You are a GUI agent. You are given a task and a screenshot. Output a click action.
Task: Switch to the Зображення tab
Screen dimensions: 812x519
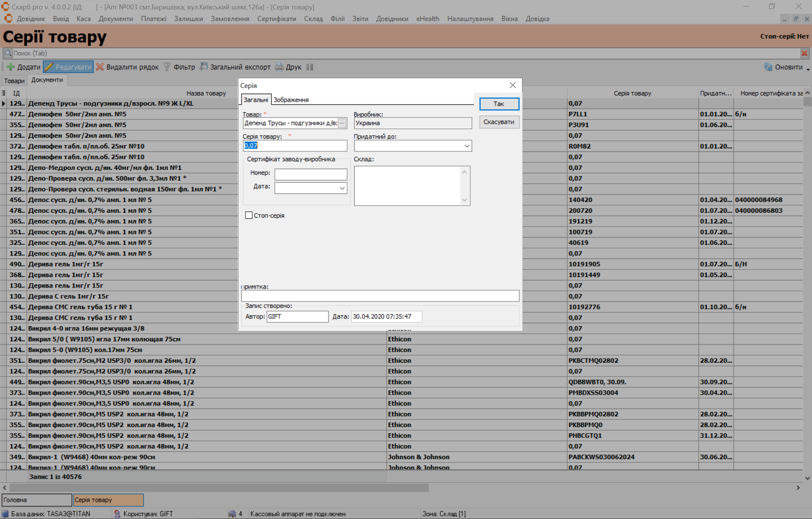[x=291, y=100]
